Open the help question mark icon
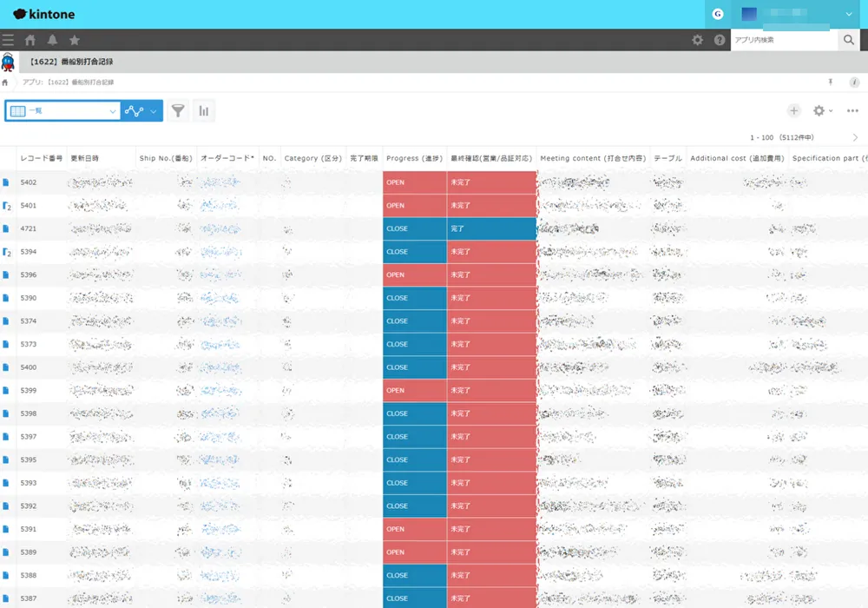Screen dimensions: 868x608 click(720, 40)
